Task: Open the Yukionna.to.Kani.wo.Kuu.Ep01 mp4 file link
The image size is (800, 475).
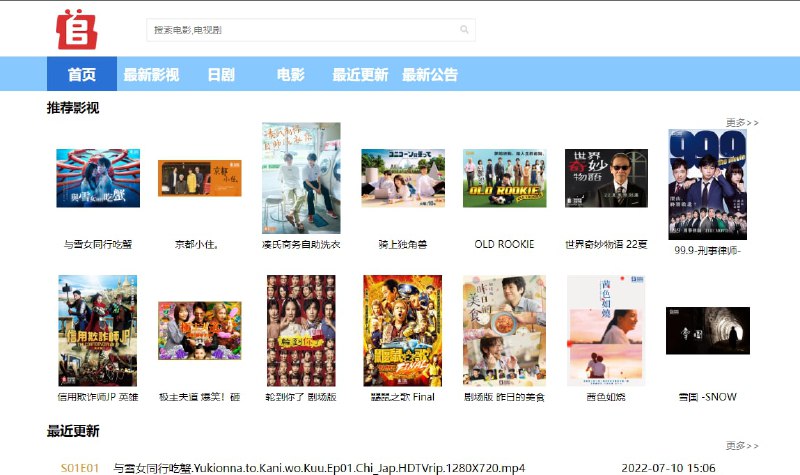Action: point(319,468)
